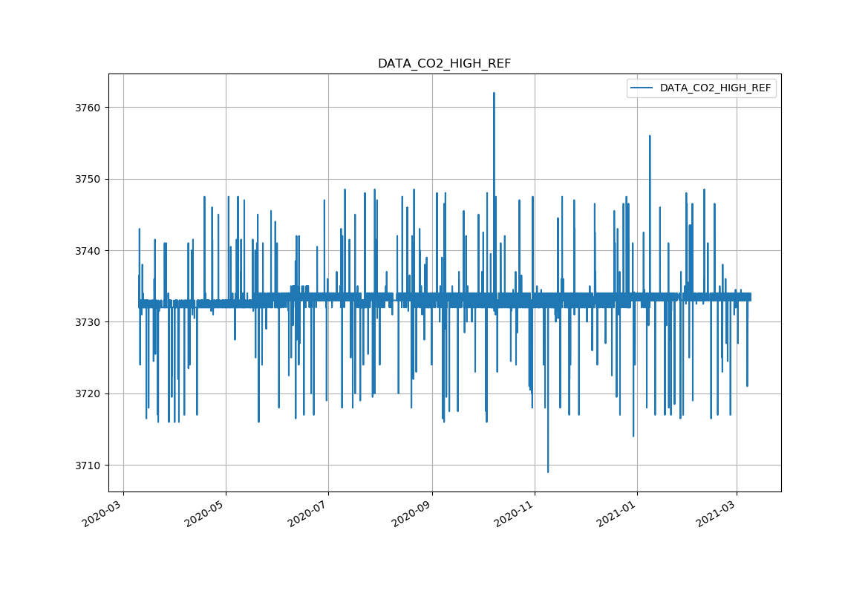Screen dimensions: 868x614
Task: Click the chart title DATA_CO2_HIGH_REF
Action: pyautogui.click(x=444, y=64)
